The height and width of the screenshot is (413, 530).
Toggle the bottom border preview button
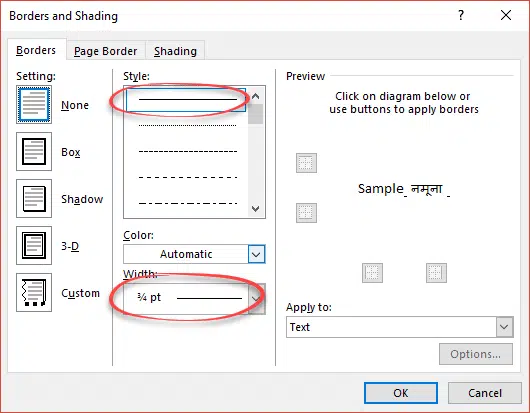306,213
